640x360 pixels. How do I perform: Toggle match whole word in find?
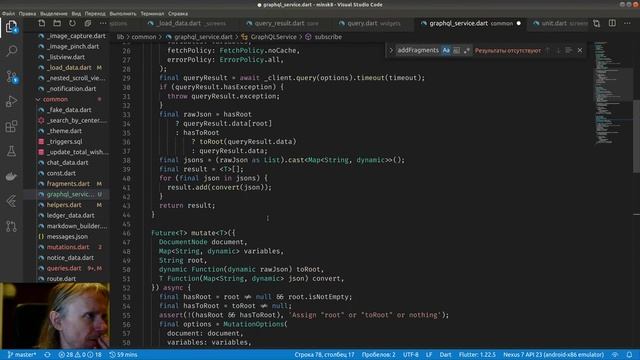tap(456, 50)
